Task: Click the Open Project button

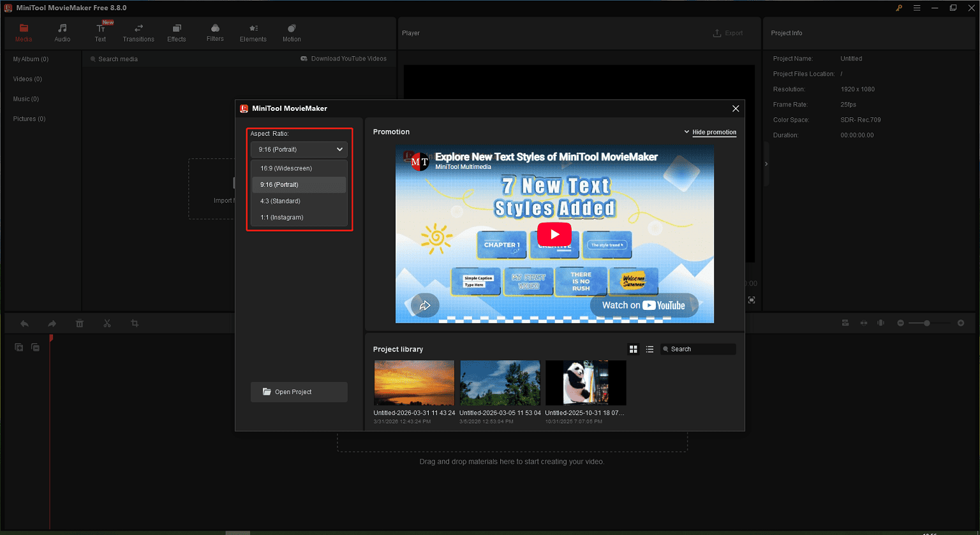Action: [x=299, y=392]
